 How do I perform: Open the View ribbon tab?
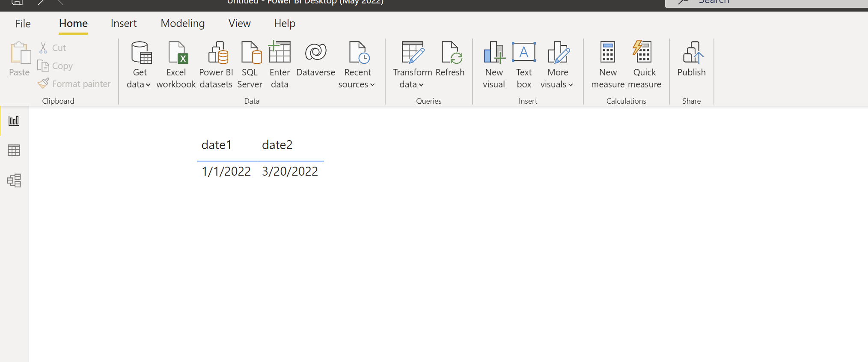239,24
